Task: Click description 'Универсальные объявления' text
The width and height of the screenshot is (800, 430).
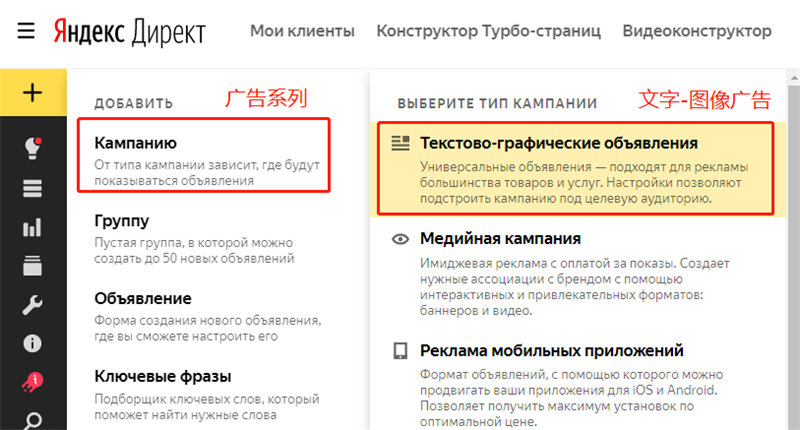Action: point(584,183)
